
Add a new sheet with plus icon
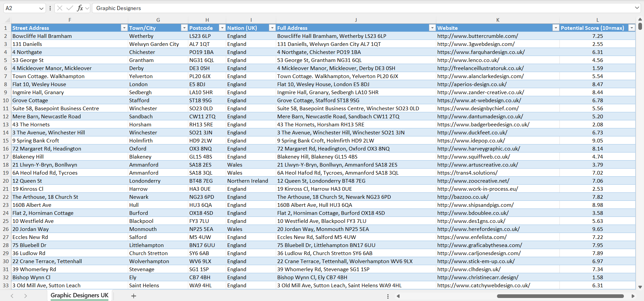coord(134,296)
